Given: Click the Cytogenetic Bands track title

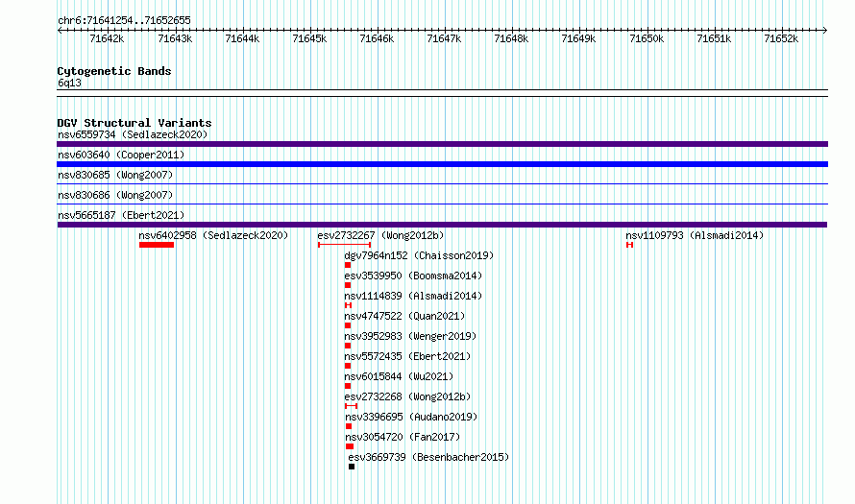Looking at the screenshot, I should click(x=114, y=71).
